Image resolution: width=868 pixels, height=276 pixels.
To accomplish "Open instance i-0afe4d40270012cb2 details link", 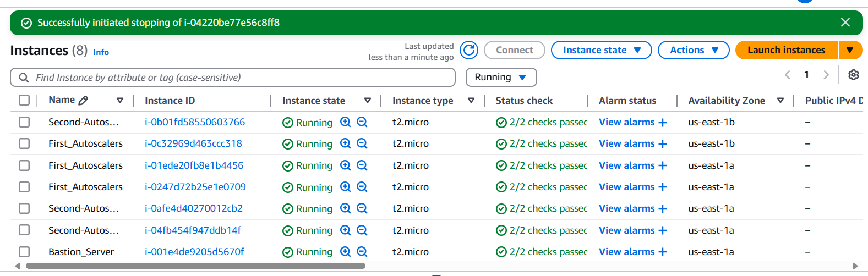I will point(194,208).
